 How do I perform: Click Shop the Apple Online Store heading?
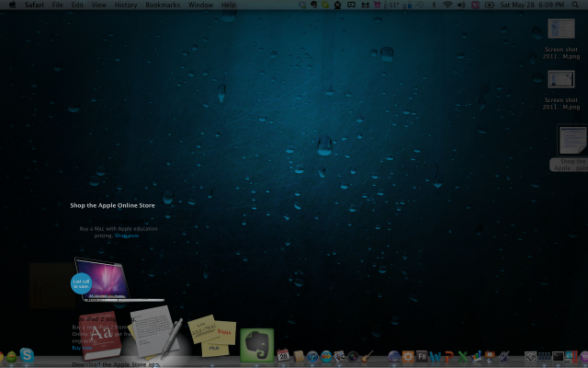[x=112, y=205]
